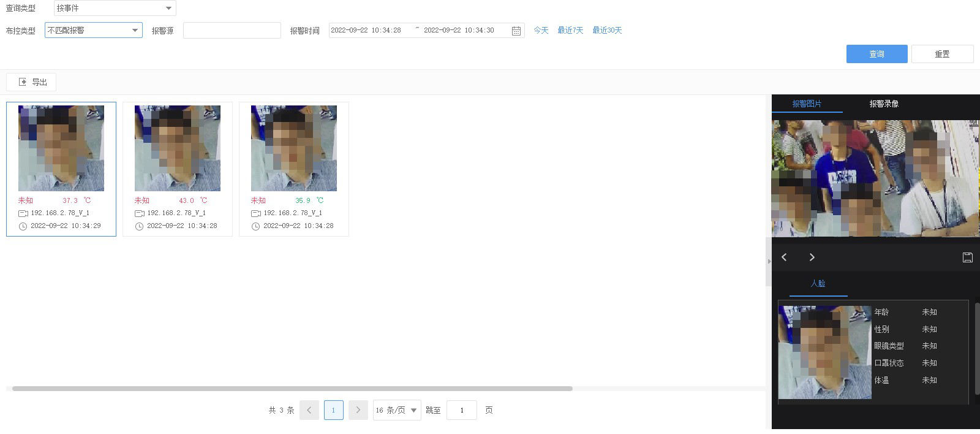This screenshot has height=434, width=980.
Task: Click camera icon on 37.3 ℃ card
Action: [23, 213]
